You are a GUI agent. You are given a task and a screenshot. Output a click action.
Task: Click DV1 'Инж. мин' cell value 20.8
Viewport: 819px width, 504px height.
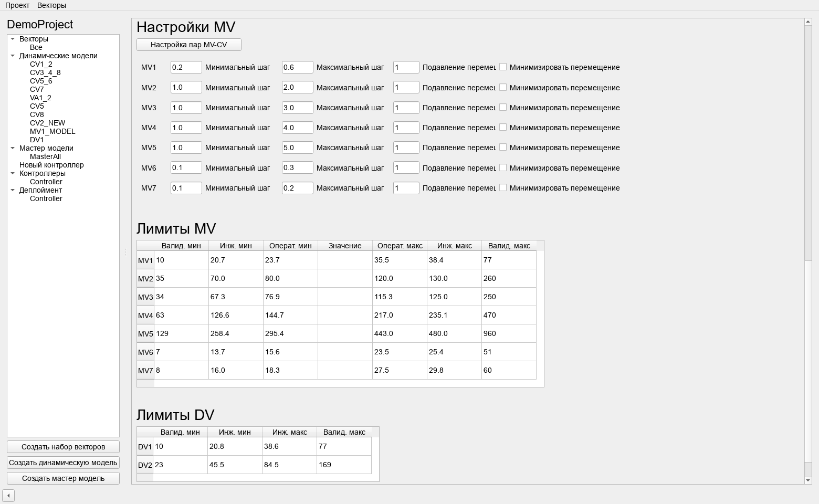[235, 446]
